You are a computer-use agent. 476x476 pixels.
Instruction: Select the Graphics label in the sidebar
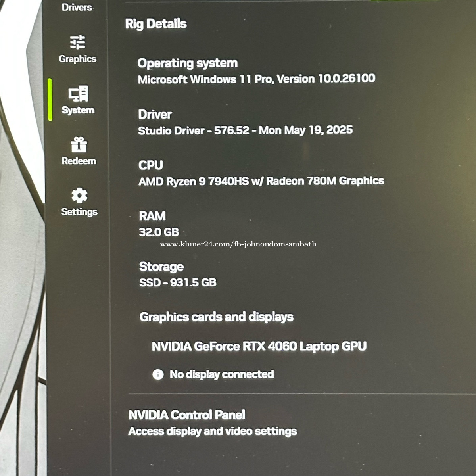(x=78, y=59)
